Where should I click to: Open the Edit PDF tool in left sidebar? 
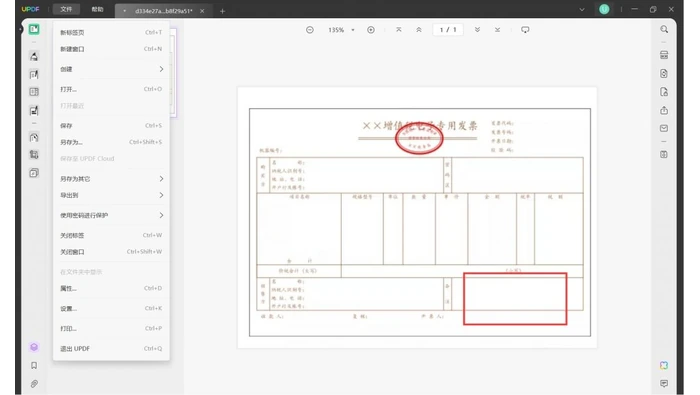[x=34, y=74]
